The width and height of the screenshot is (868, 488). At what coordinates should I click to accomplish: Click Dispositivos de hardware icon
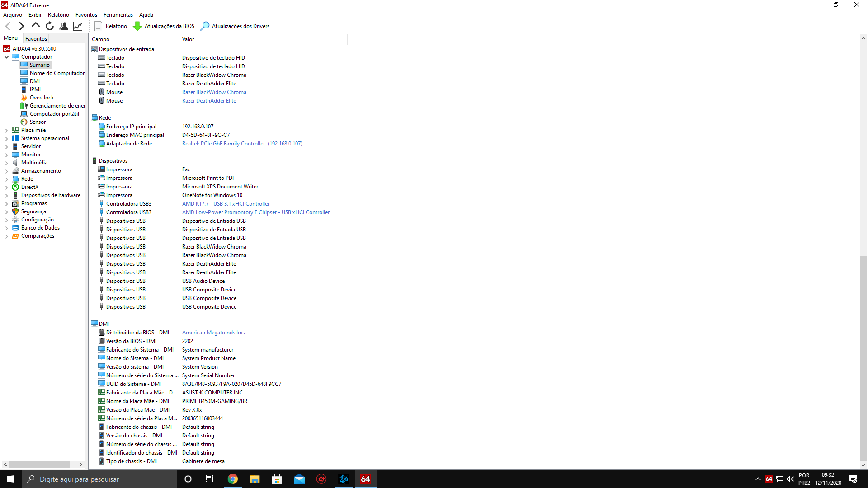click(x=15, y=195)
